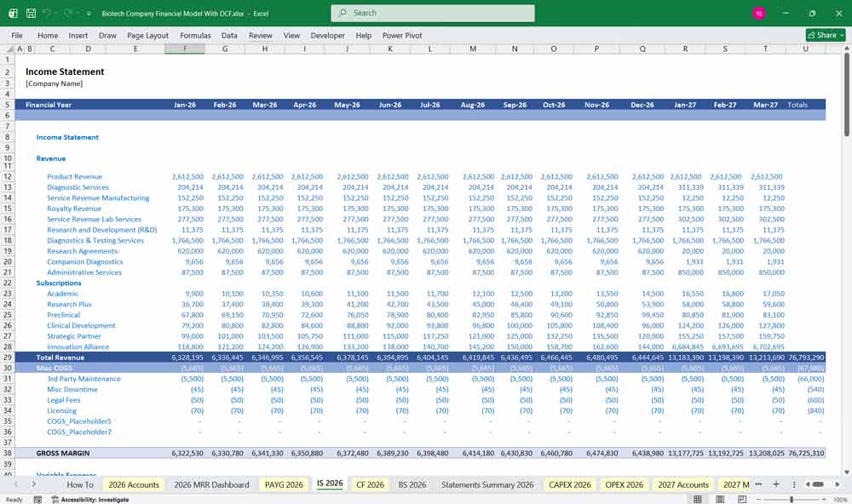Screen dimensions: 852x504
Task: Open the Customize Quick Access Toolbar dropdown
Action: point(89,12)
